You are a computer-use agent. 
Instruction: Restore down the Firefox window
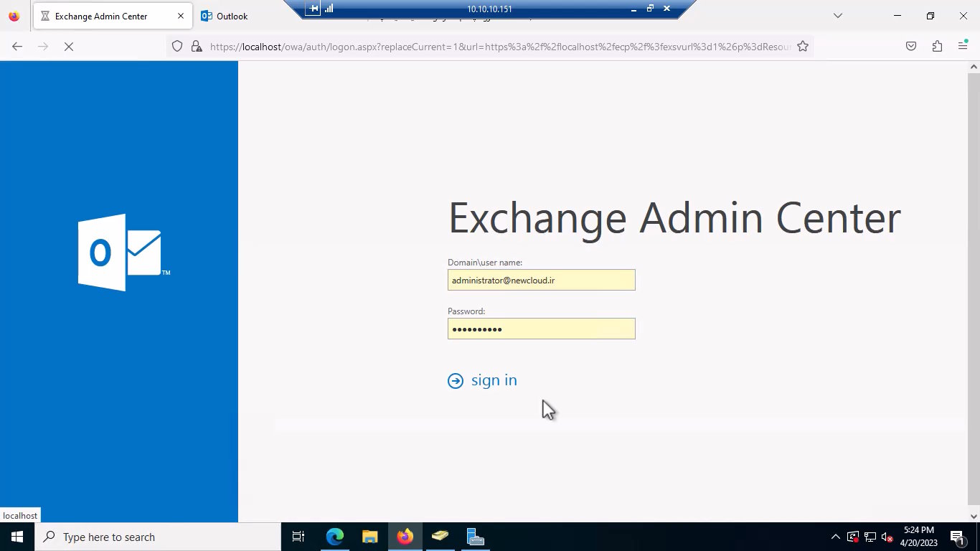930,16
